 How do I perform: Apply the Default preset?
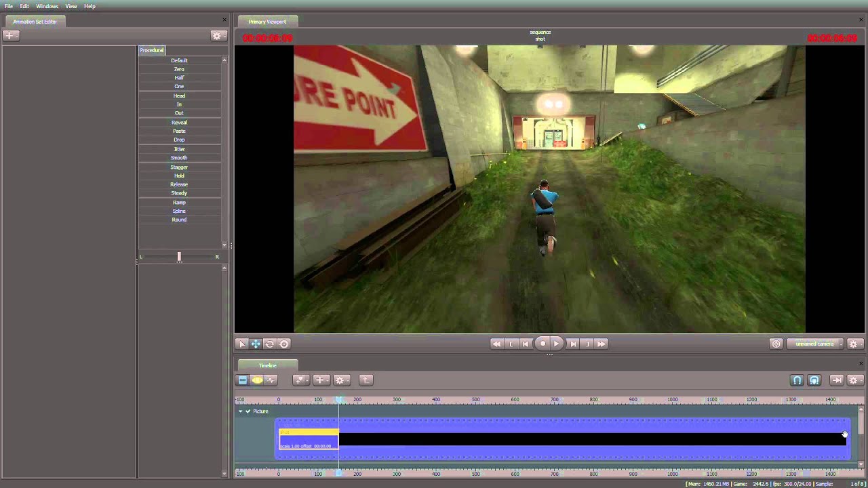179,60
